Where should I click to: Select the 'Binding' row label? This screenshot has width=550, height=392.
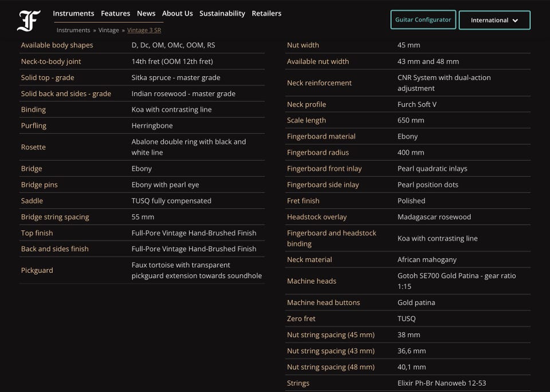pos(33,109)
